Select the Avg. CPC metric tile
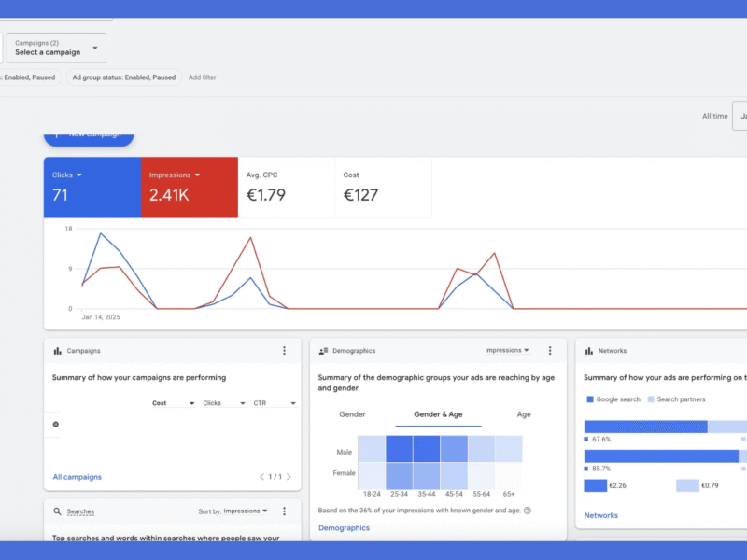The height and width of the screenshot is (560, 747). pyautogui.click(x=286, y=187)
